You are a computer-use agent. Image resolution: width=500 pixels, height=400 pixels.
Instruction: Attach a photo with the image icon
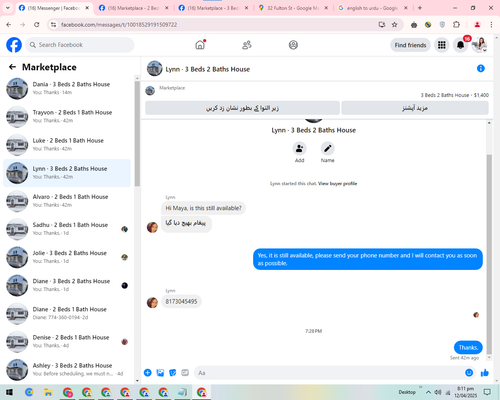(x=160, y=373)
